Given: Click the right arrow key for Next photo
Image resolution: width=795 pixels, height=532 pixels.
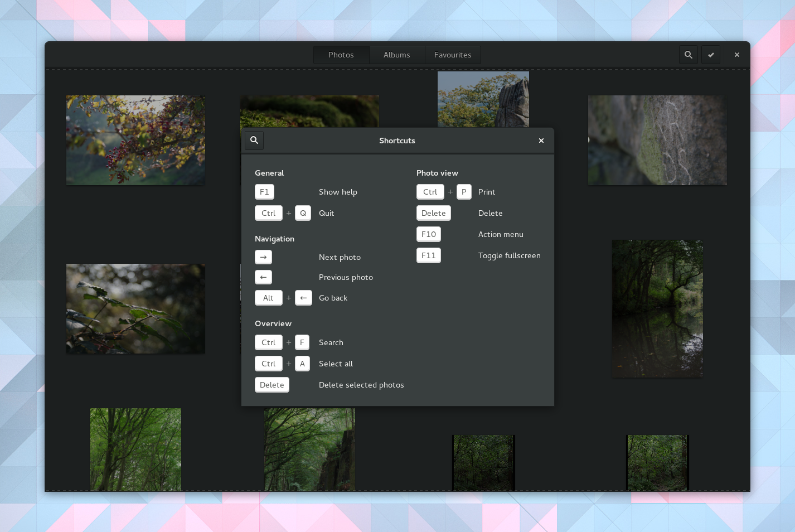Looking at the screenshot, I should coord(263,257).
